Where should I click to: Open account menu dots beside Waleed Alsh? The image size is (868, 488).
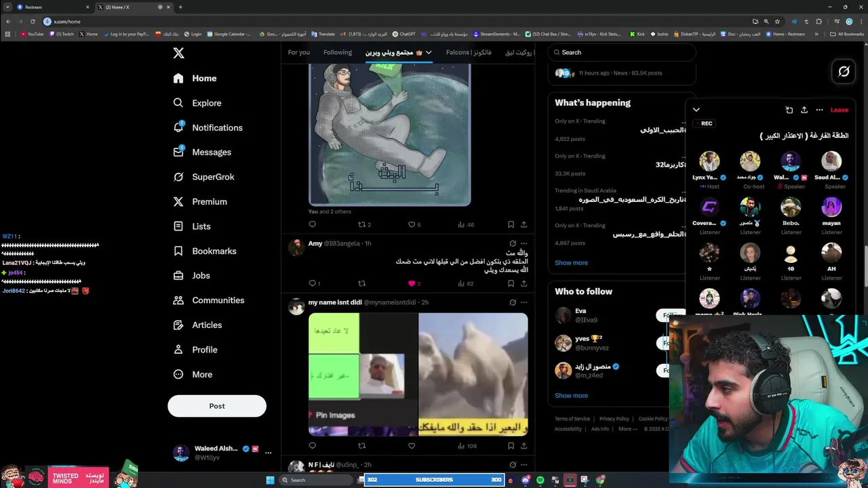(x=269, y=453)
